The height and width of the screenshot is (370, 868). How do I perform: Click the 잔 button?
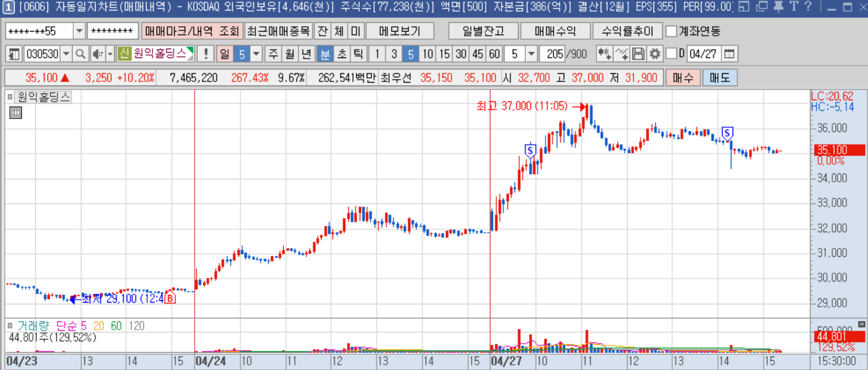pos(323,31)
